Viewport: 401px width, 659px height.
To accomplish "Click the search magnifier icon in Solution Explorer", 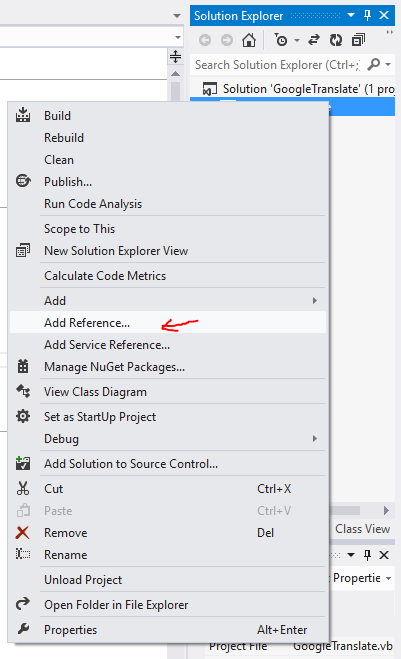I will click(x=373, y=65).
